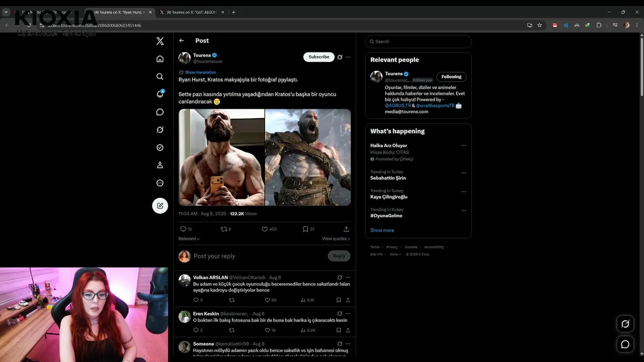Open the Premium verified badge sidebar icon

point(160,147)
